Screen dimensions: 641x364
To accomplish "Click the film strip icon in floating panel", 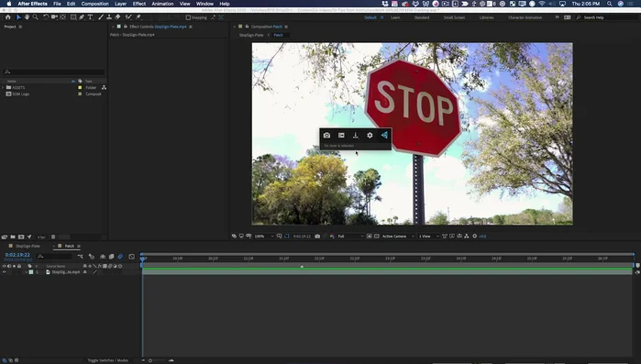I will pyautogui.click(x=341, y=135).
